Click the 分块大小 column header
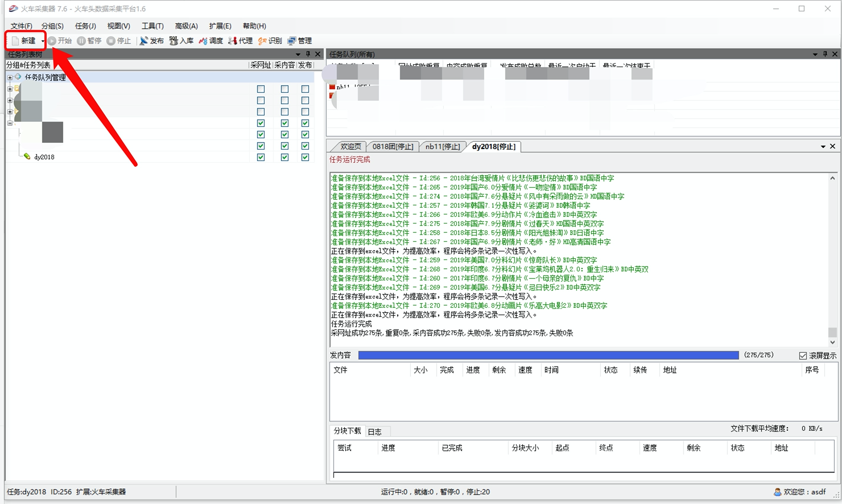 click(529, 448)
